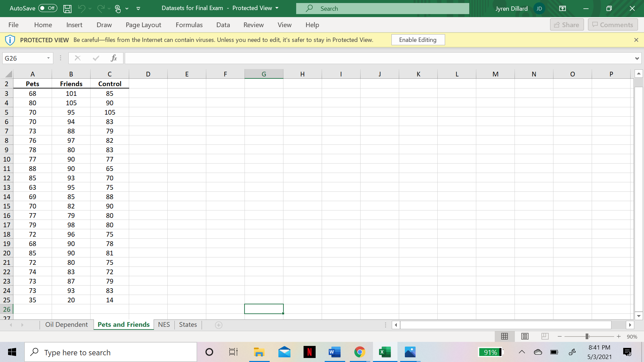Click the Select All corner triangle
644x362 pixels.
click(x=8, y=74)
